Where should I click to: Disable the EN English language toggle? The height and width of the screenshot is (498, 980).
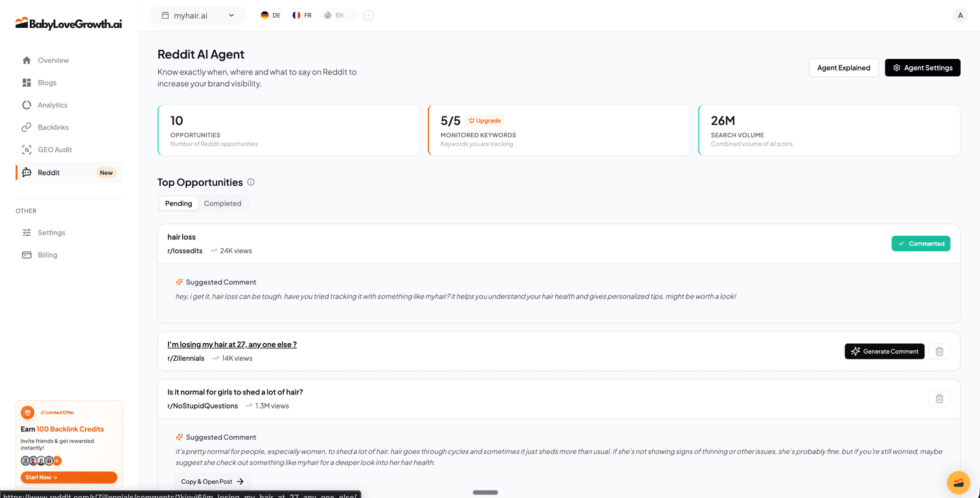[x=336, y=14]
